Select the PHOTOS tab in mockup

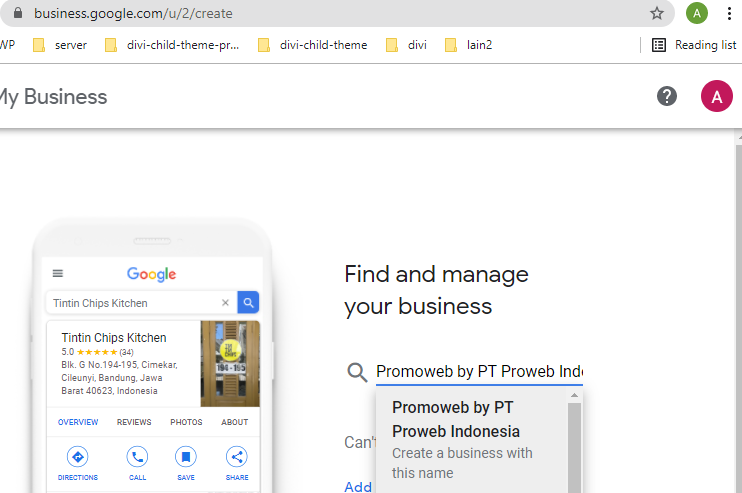point(186,422)
